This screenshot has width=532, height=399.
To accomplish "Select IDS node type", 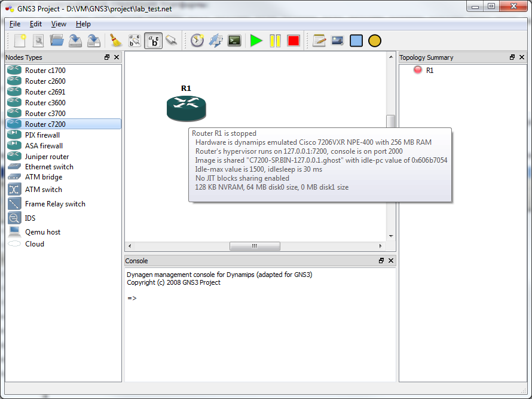I will pos(63,218).
